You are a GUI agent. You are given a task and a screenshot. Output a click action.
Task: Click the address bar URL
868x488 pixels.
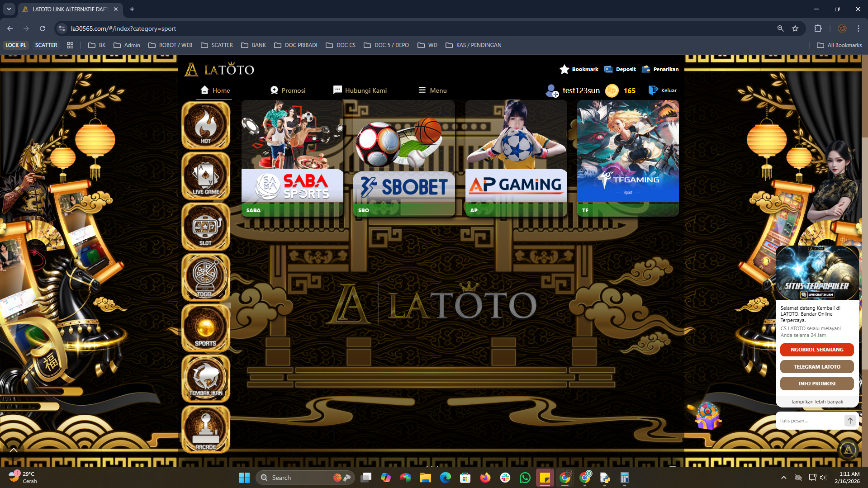coord(123,28)
